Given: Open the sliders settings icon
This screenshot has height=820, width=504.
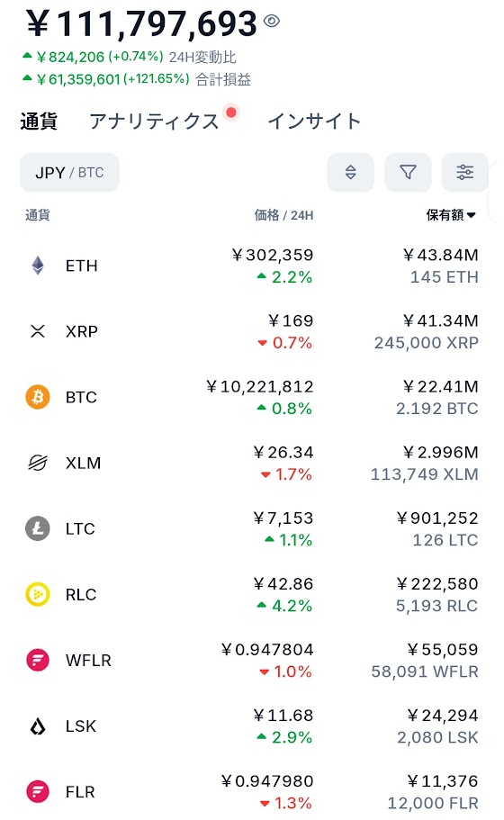Looking at the screenshot, I should (x=464, y=172).
